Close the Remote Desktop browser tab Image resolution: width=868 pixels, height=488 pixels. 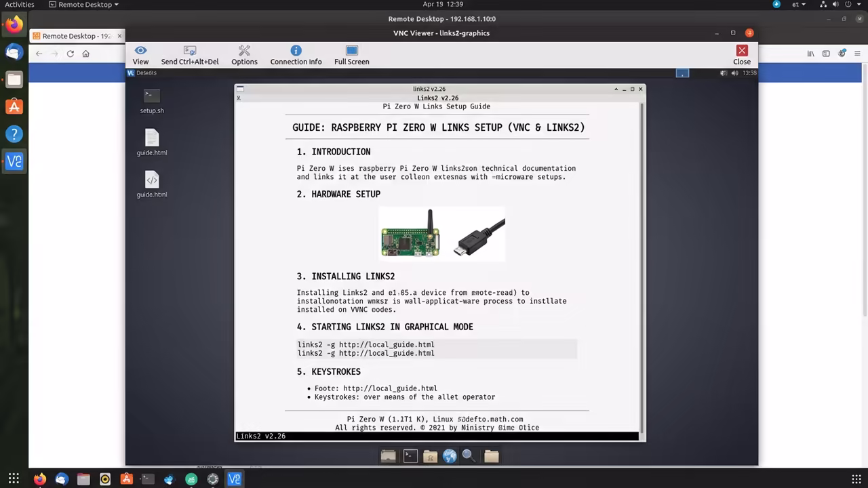[119, 36]
